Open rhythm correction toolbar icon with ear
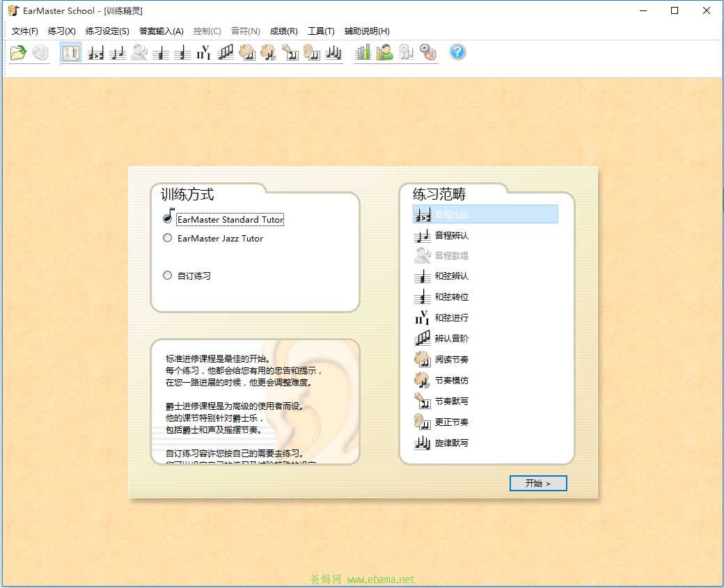Screen dimensions: 724x588 coord(312,53)
